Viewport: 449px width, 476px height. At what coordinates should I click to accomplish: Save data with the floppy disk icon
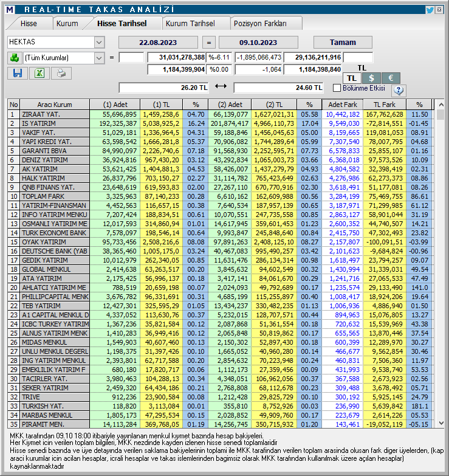click(17, 73)
